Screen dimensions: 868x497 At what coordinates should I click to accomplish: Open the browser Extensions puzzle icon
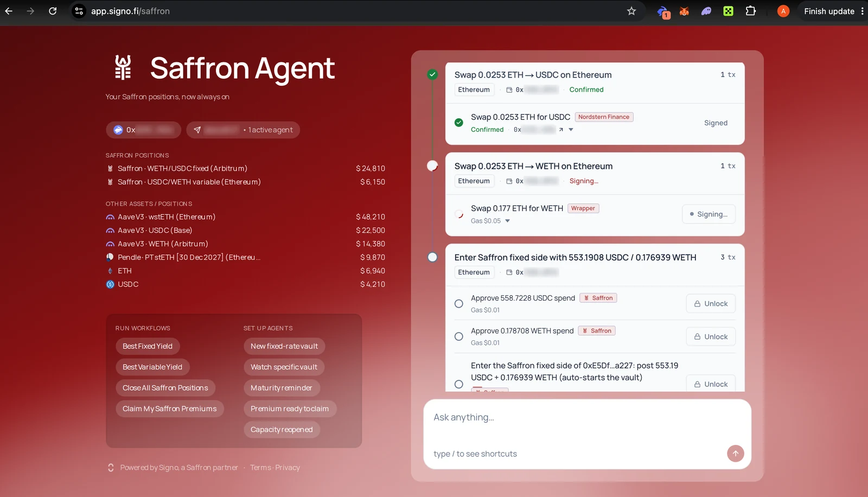[x=750, y=11]
